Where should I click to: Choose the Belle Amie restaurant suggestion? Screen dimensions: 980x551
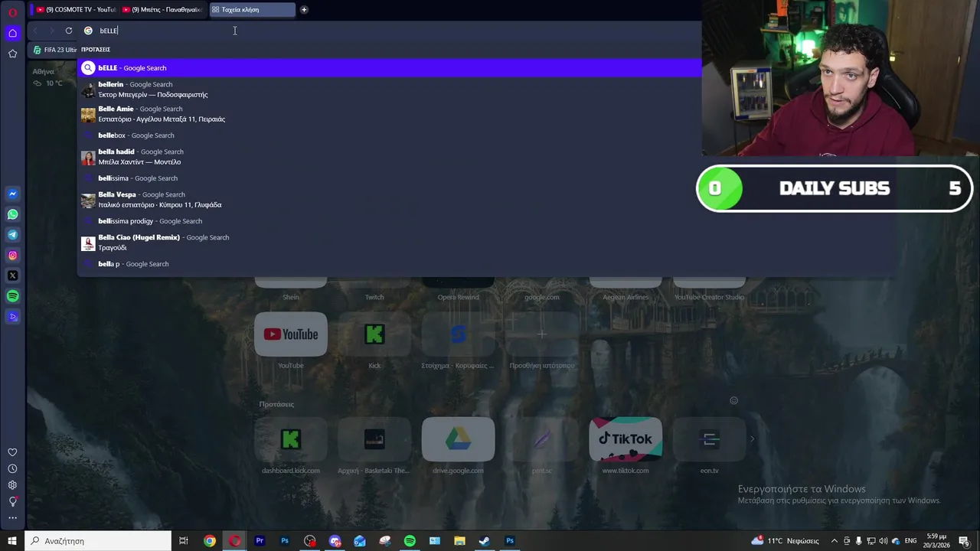pos(389,114)
